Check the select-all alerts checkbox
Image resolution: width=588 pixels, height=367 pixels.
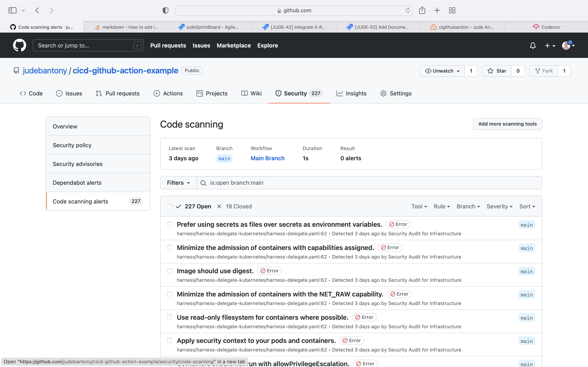coord(169,207)
